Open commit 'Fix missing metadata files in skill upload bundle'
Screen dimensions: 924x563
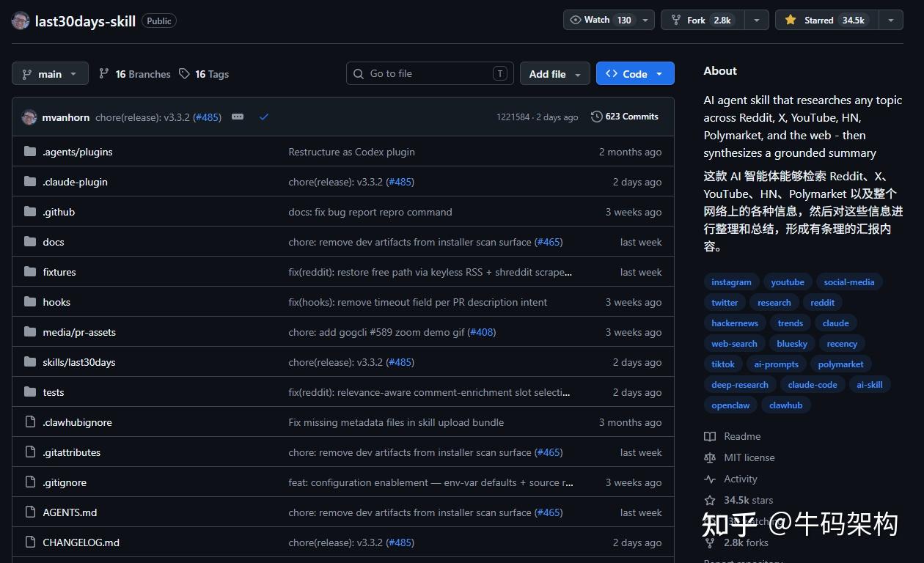click(396, 422)
